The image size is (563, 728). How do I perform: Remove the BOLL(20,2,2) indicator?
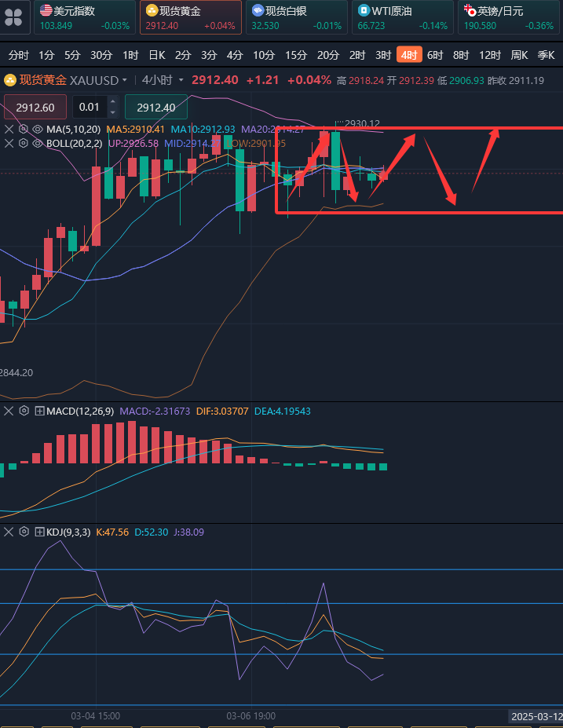click(9, 144)
